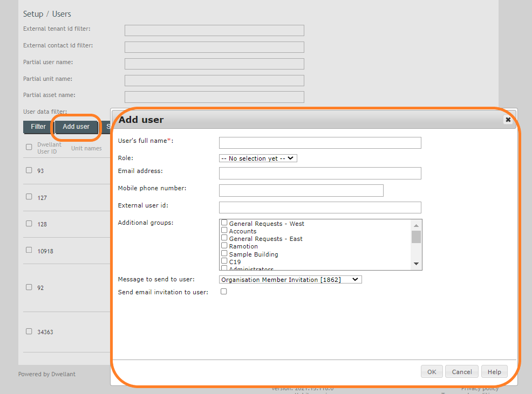Enable the Ramotion group
Viewport: 532px width, 394px height.
[224, 246]
